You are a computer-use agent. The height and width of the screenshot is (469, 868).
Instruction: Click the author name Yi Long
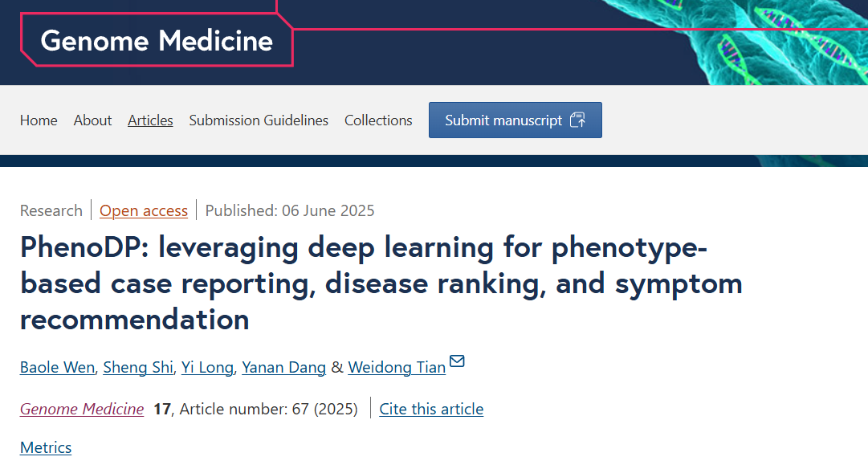(207, 368)
